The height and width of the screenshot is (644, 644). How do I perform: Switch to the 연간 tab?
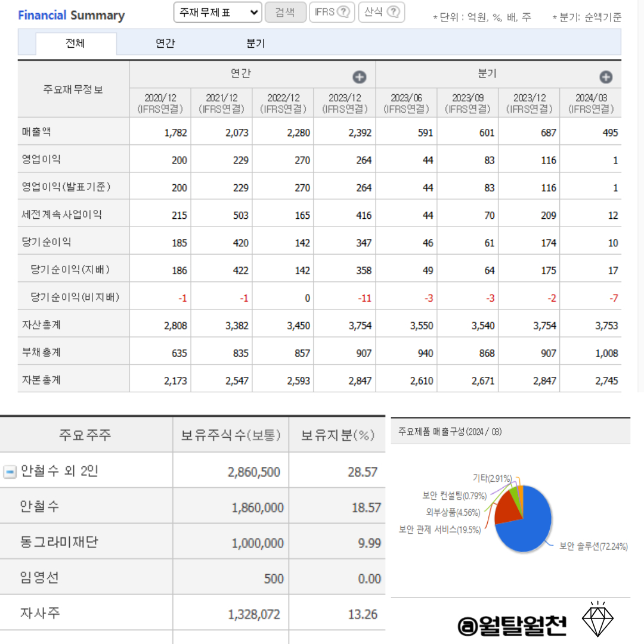tap(165, 43)
